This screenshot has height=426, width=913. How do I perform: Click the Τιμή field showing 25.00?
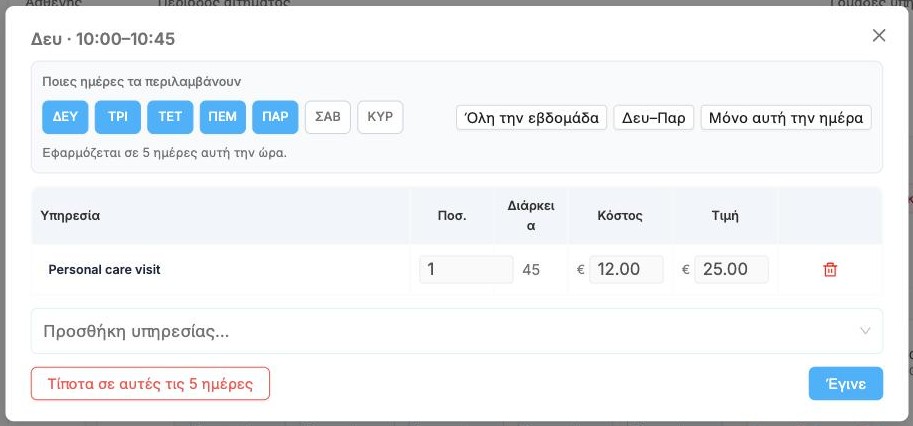(x=731, y=269)
